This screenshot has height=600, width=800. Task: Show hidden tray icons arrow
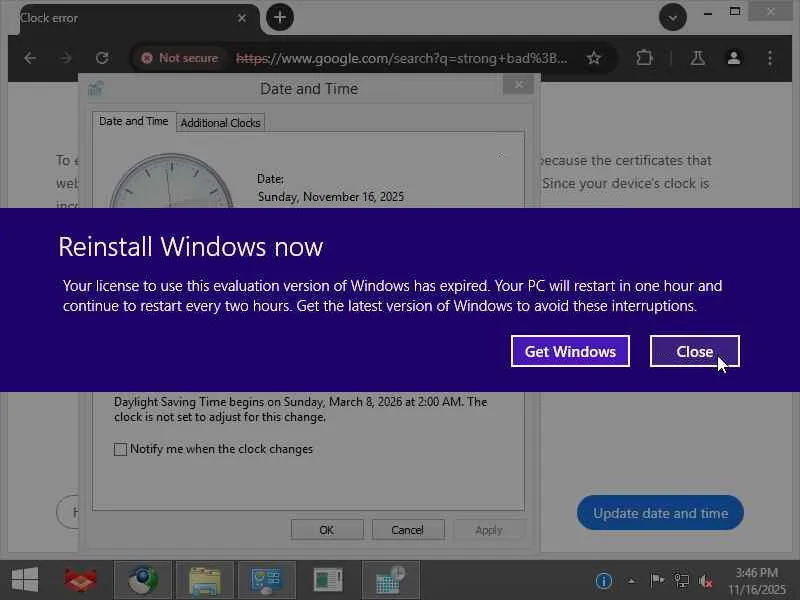(x=632, y=581)
